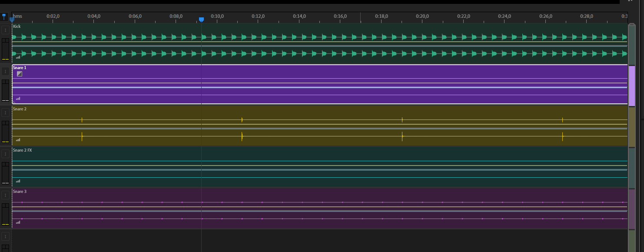The width and height of the screenshot is (644, 252).
Task: Select the Snare 3 clip by its name label
Action: (x=20, y=192)
